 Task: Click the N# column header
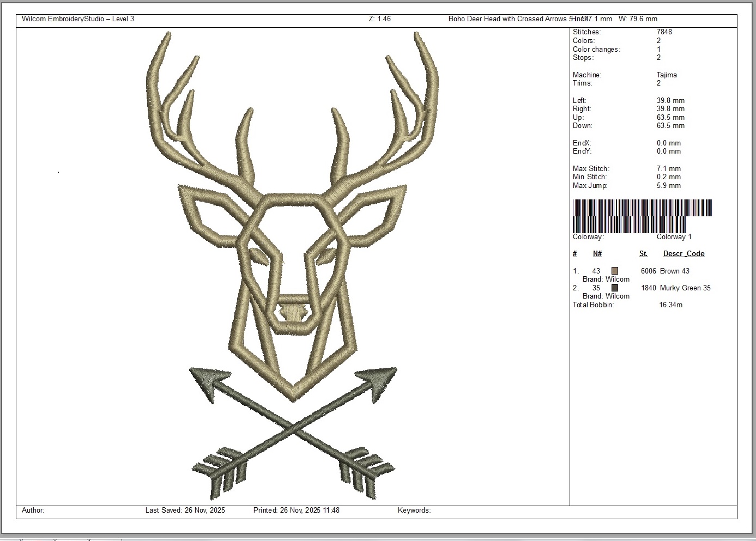(x=597, y=253)
